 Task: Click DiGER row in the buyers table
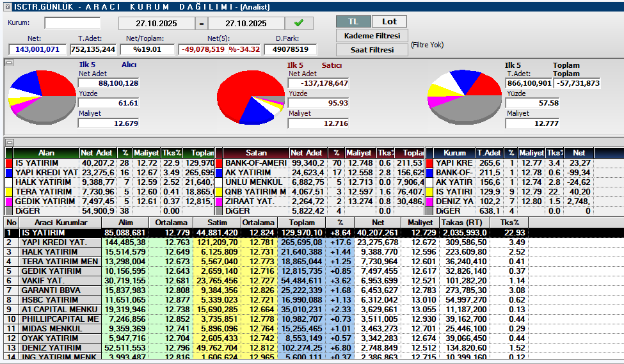pyautogui.click(x=109, y=211)
